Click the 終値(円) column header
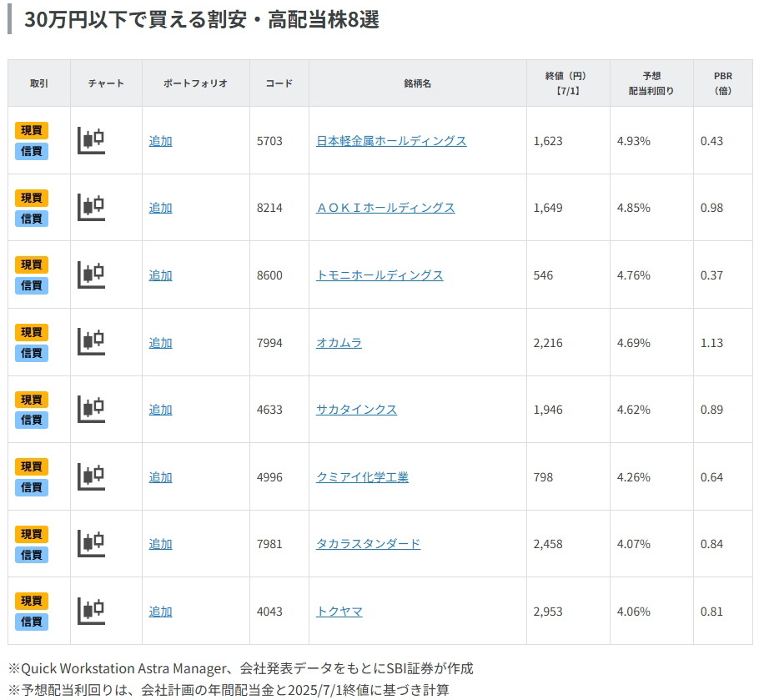The image size is (759, 700). 568,83
